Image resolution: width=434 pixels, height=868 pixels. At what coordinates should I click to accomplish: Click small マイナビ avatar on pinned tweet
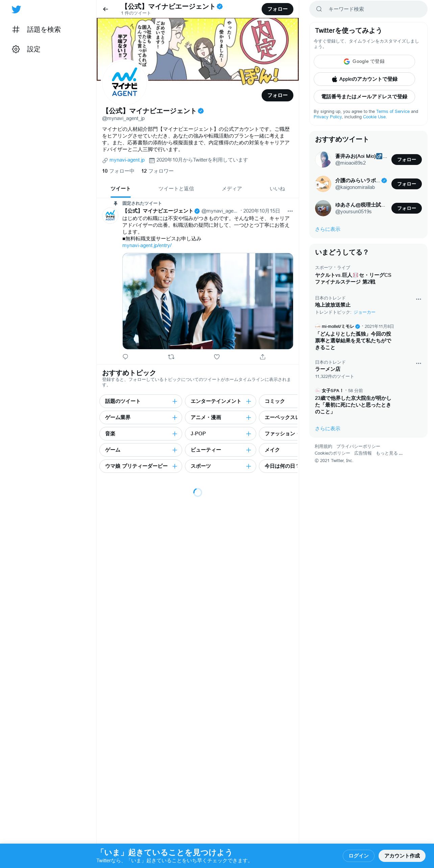[110, 216]
